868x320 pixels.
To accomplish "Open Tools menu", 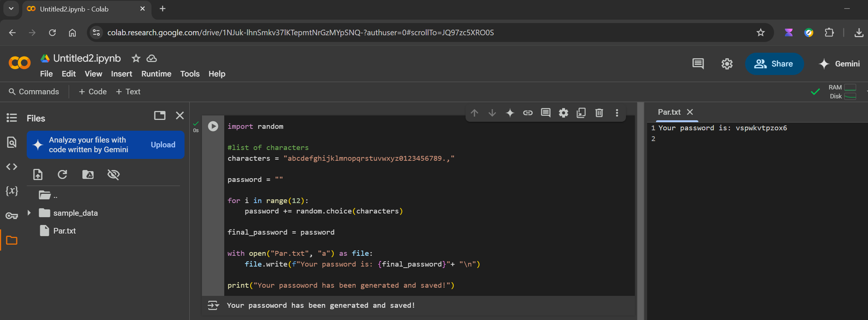I will pyautogui.click(x=190, y=74).
